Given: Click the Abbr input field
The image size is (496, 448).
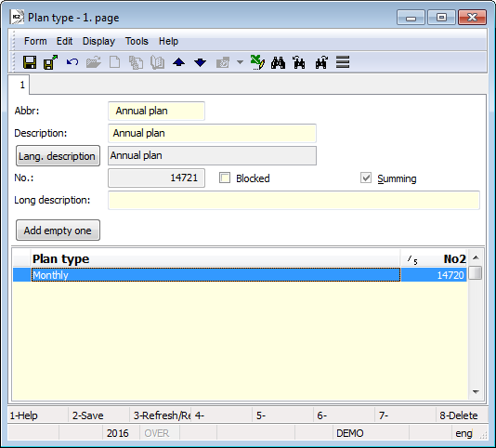Looking at the screenshot, I should (x=156, y=111).
